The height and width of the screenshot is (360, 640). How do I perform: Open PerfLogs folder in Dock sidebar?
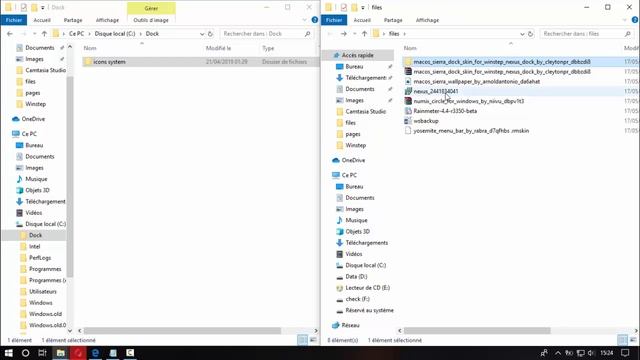click(40, 258)
